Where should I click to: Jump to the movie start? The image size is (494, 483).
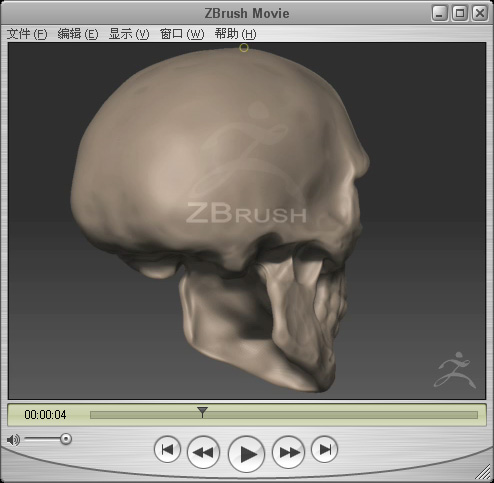[167, 449]
